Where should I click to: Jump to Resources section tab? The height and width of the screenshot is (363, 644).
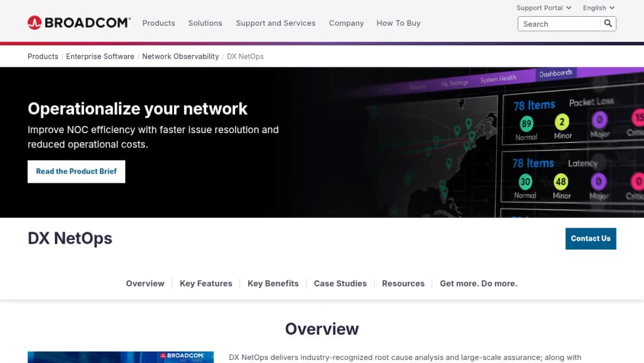point(403,283)
